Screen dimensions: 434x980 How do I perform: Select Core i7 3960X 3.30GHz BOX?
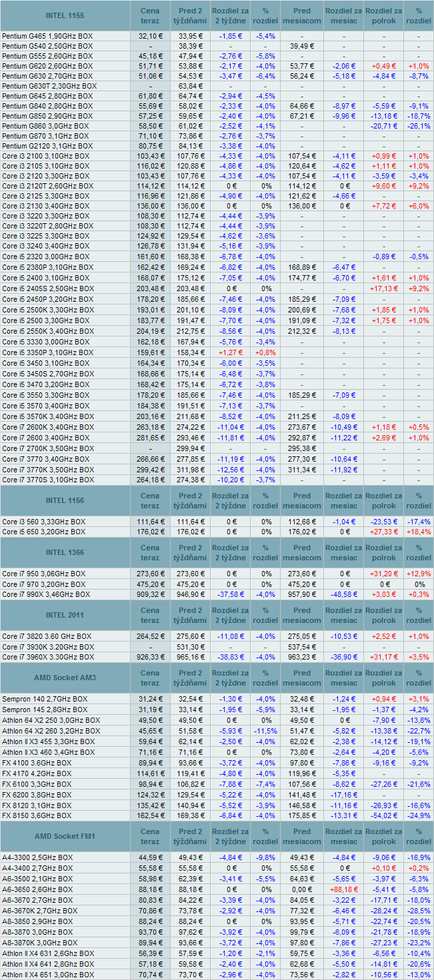(x=47, y=657)
